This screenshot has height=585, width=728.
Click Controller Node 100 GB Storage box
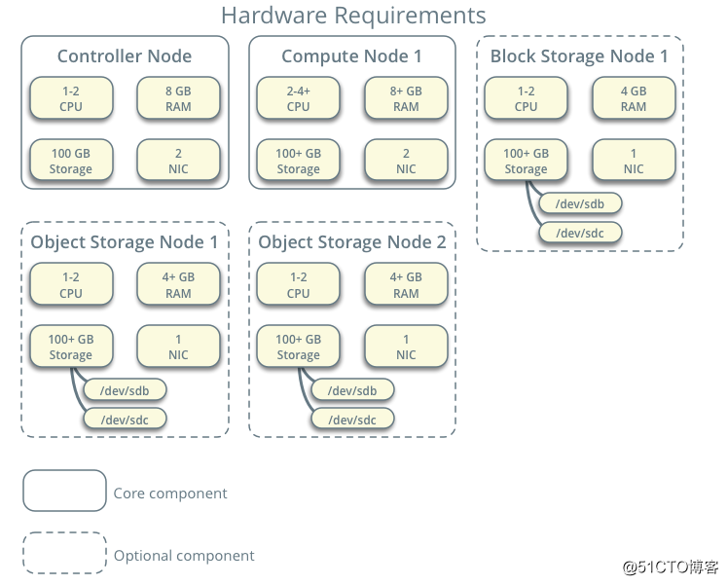[x=71, y=161]
